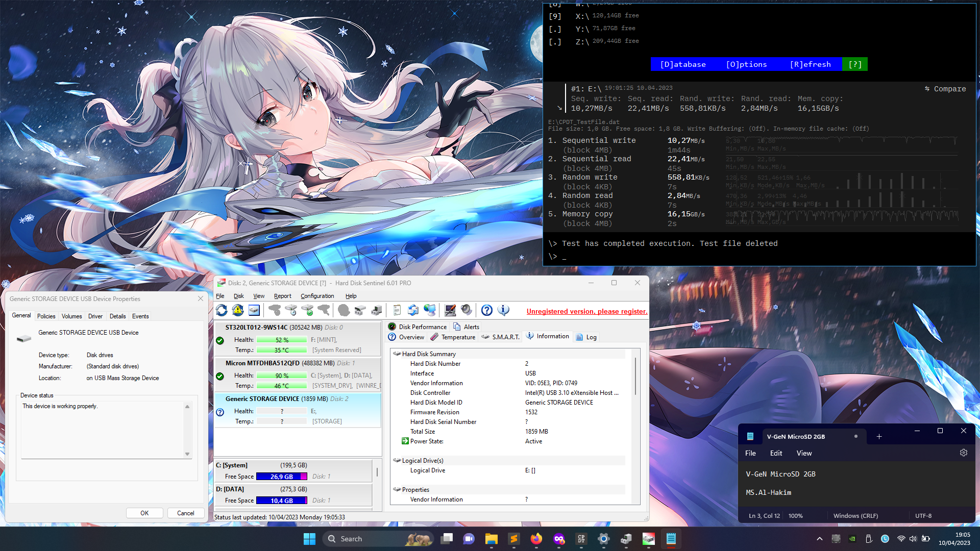Click the disk with clock test icon
The width and height of the screenshot is (980, 551).
point(291,310)
